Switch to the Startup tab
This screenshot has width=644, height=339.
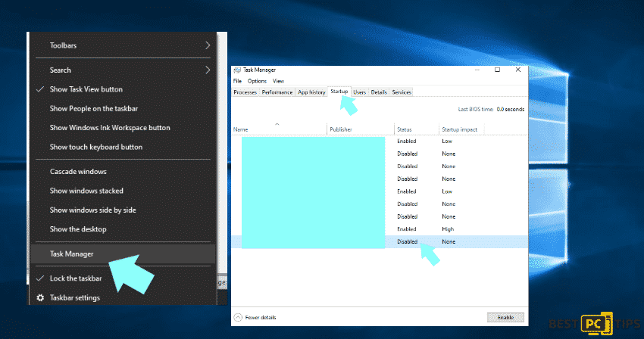(x=339, y=92)
